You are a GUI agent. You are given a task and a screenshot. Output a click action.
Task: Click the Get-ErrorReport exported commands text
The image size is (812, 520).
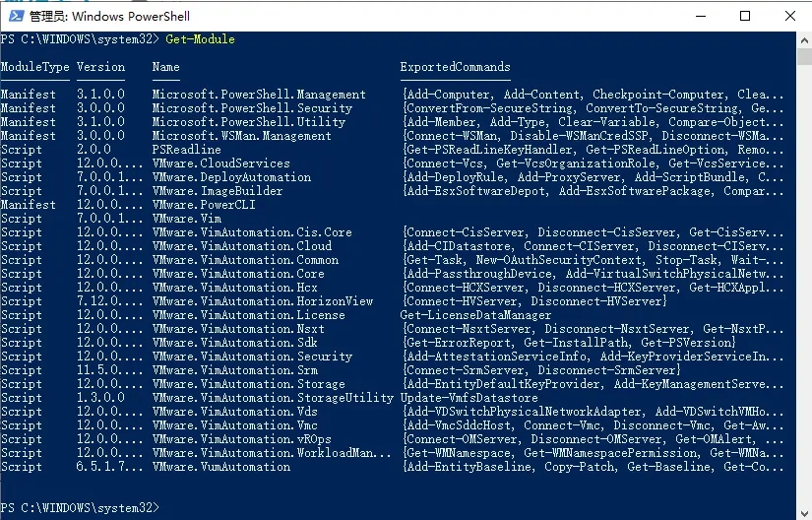569,343
